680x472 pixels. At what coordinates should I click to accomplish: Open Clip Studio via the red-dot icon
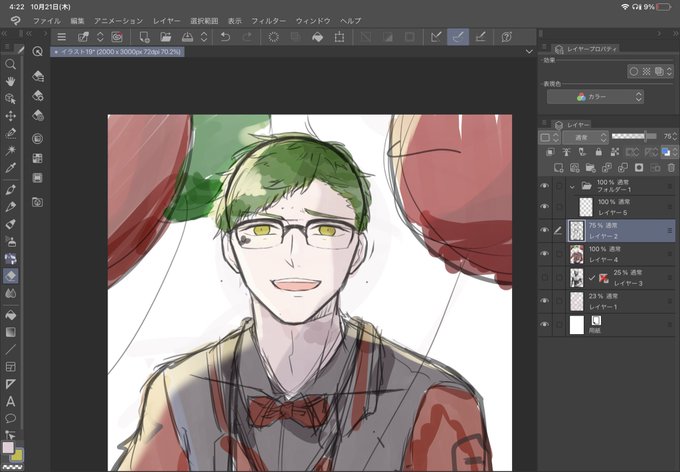click(117, 37)
